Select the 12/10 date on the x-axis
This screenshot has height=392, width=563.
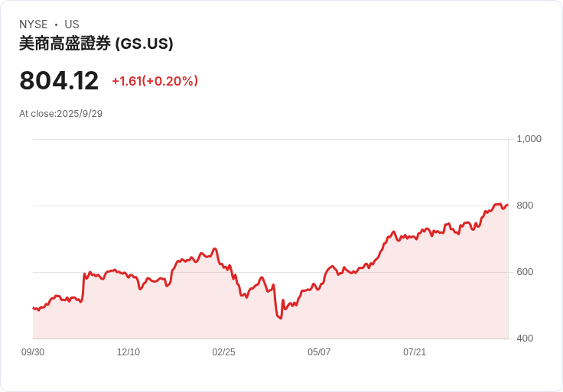(129, 352)
